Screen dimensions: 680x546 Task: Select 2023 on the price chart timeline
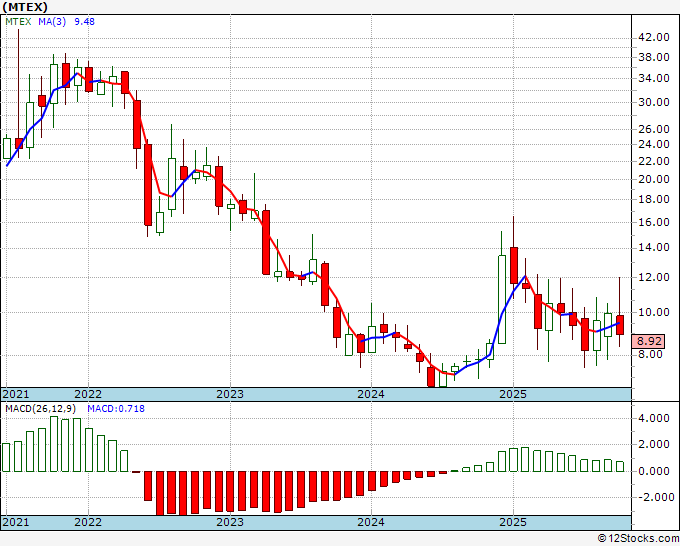pos(230,394)
